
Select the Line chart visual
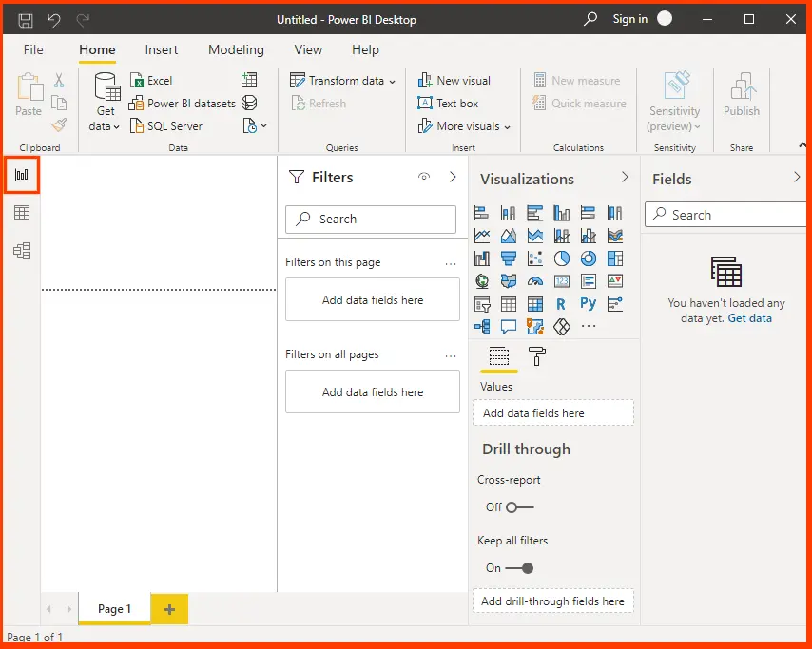482,236
